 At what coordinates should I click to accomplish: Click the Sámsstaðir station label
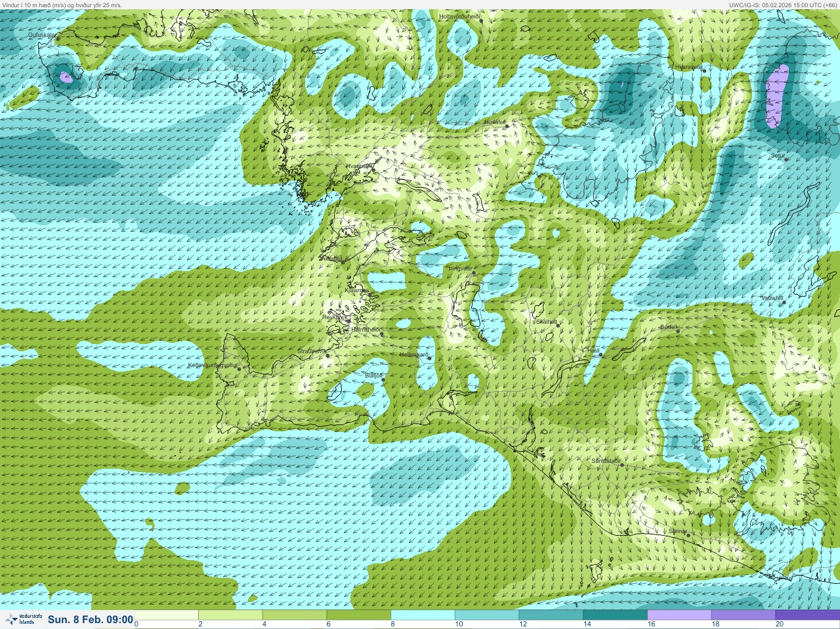pyautogui.click(x=606, y=461)
